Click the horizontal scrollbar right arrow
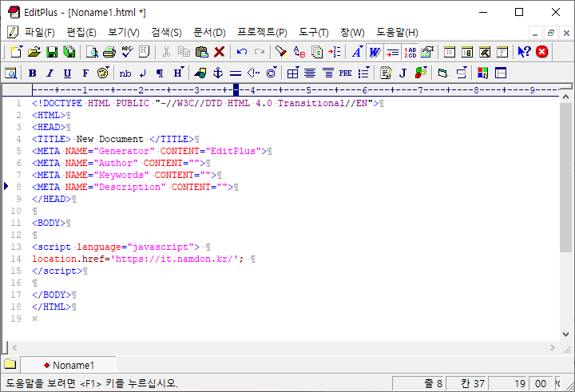The image size is (575, 392). coord(553,347)
